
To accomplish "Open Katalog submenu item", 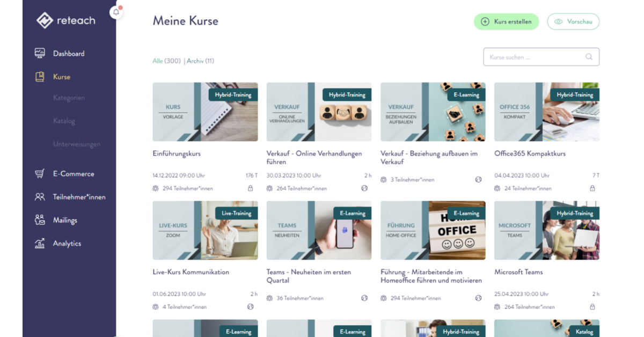I will click(64, 121).
